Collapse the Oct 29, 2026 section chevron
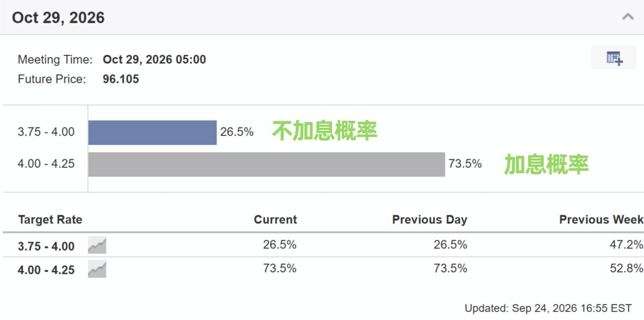 (x=627, y=17)
